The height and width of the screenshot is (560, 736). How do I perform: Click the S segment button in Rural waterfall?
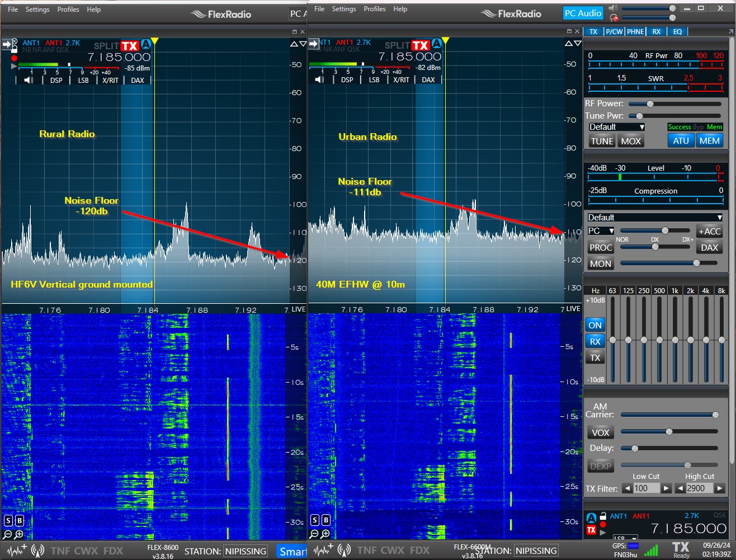click(x=8, y=521)
